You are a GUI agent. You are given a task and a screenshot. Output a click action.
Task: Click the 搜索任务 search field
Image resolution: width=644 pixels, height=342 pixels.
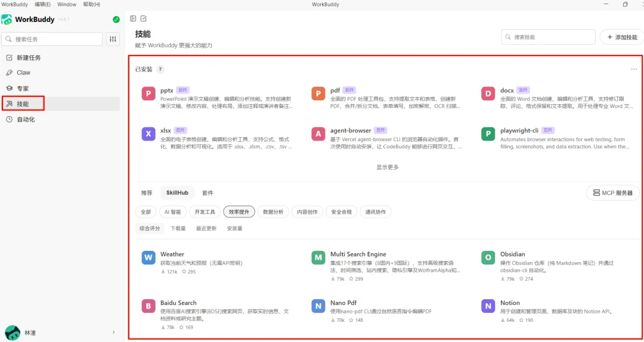tap(52, 39)
